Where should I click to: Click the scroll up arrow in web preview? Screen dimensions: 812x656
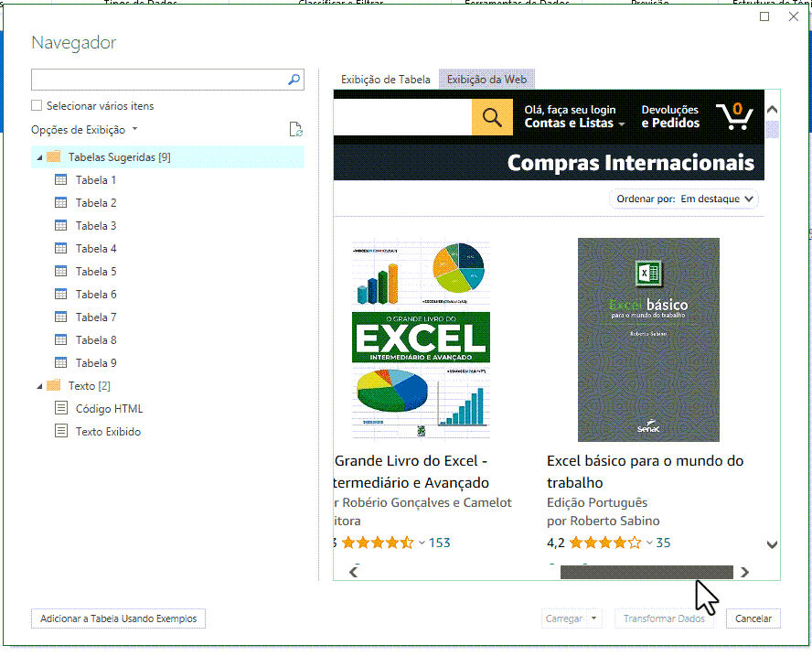(x=772, y=110)
